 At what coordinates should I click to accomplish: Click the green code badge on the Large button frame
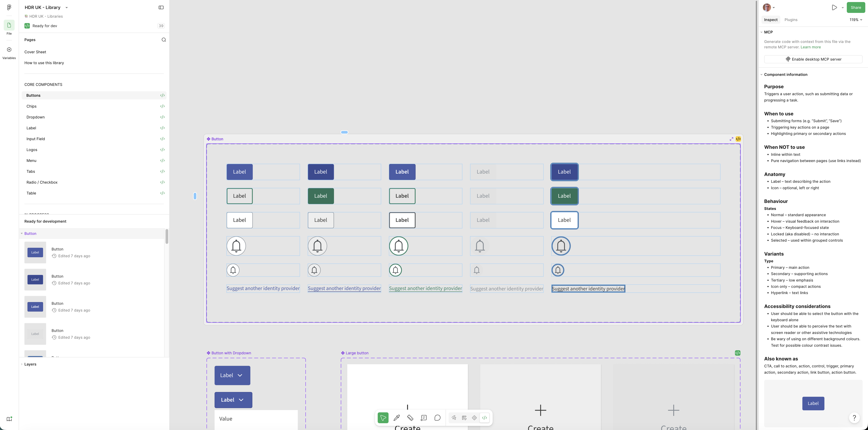click(738, 353)
